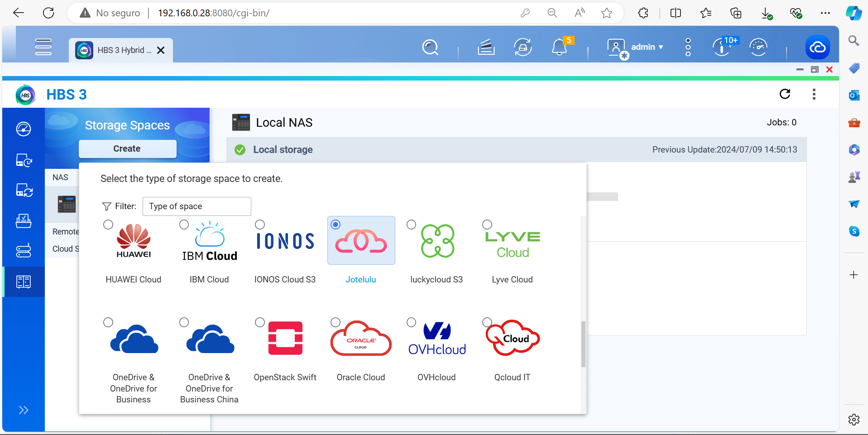Open Edge sidebar Skype icon

pyautogui.click(x=854, y=231)
